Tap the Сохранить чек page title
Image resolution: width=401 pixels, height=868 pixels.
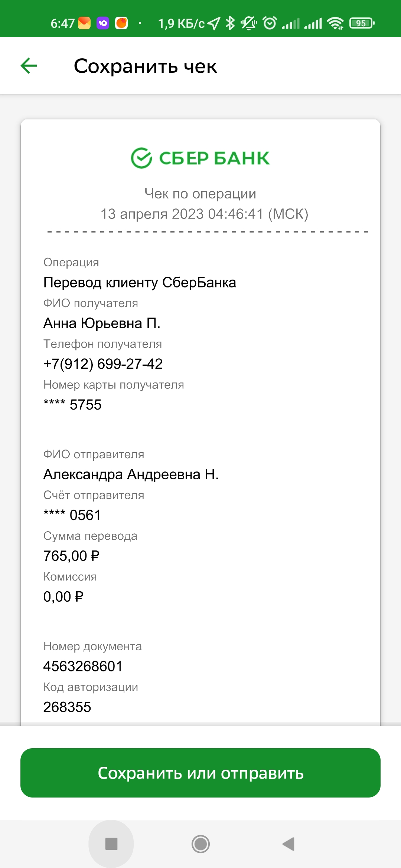(x=146, y=66)
